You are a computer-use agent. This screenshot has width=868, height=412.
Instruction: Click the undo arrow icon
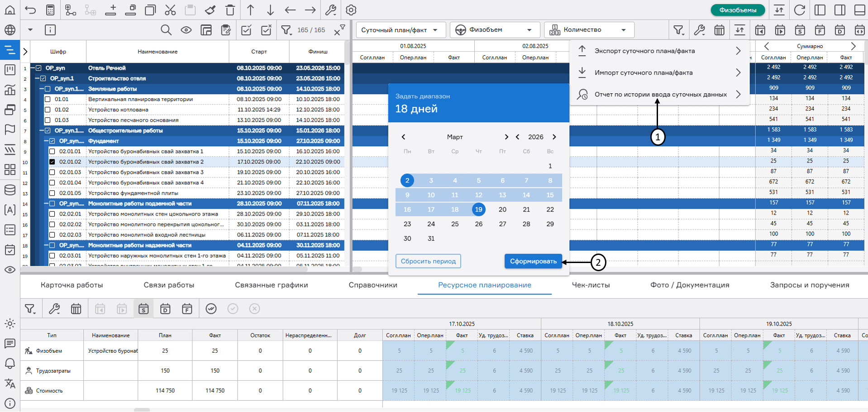[30, 10]
